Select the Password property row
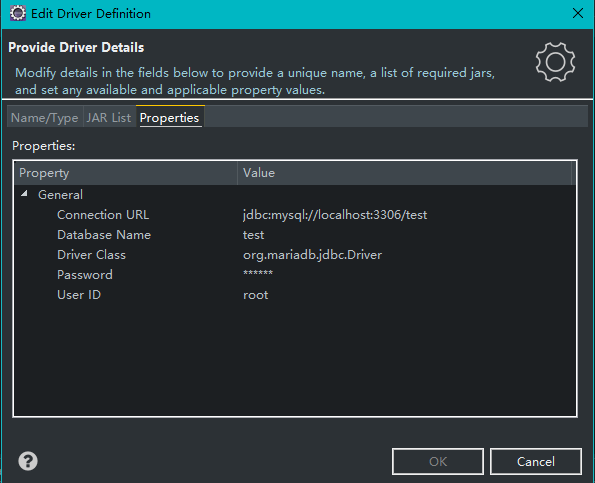595x483 pixels. 294,275
